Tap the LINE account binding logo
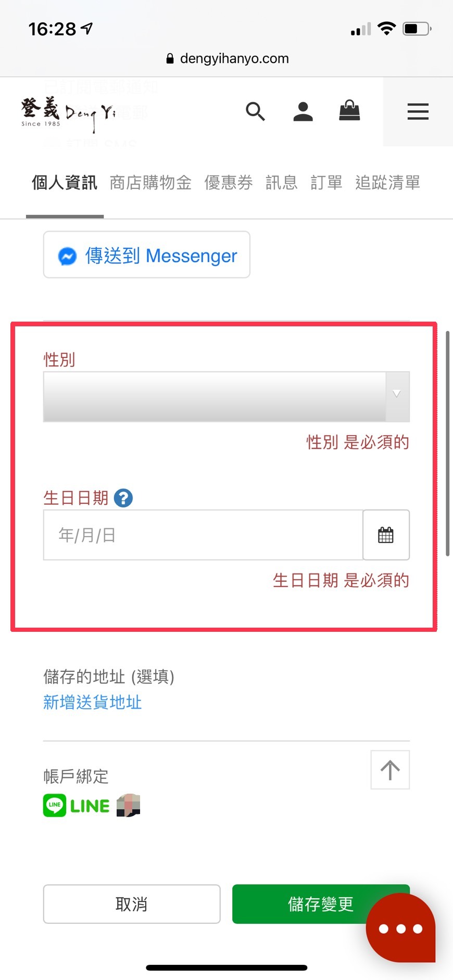Image resolution: width=453 pixels, height=980 pixels. point(77,806)
